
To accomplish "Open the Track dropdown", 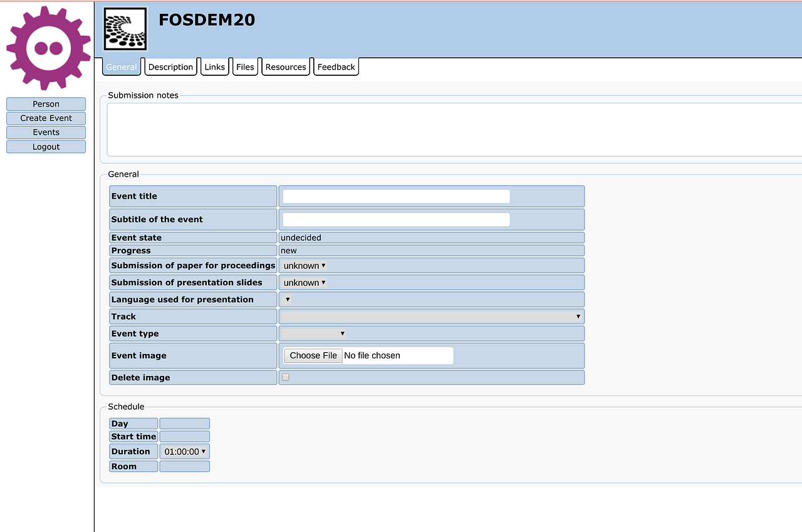I will [432, 316].
